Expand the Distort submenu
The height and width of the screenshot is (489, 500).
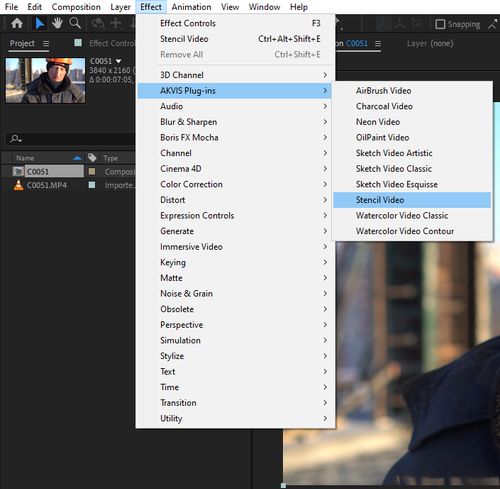235,200
